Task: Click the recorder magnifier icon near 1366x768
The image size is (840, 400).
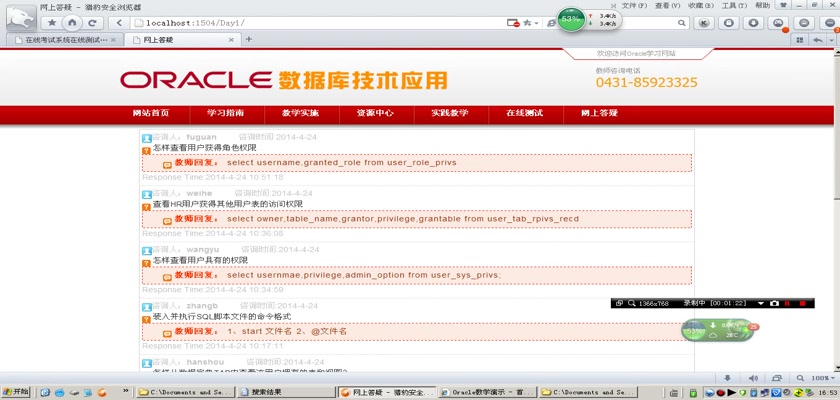Action: [x=632, y=303]
